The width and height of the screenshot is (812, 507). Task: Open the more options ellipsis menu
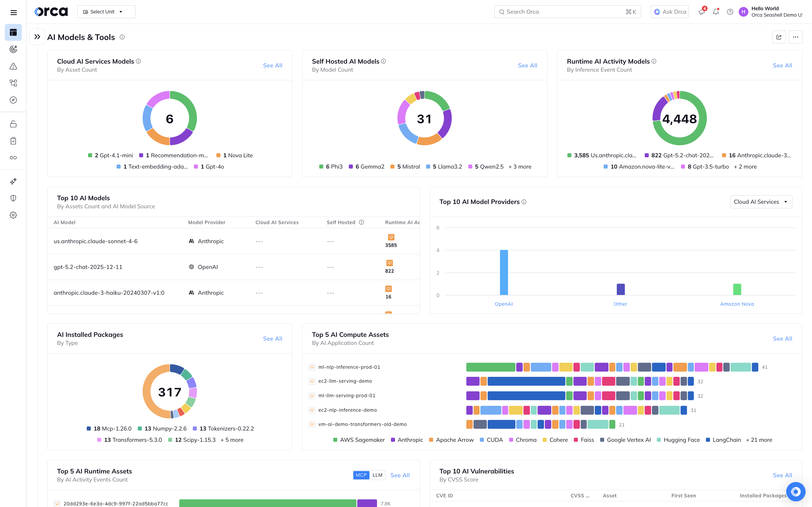point(796,37)
